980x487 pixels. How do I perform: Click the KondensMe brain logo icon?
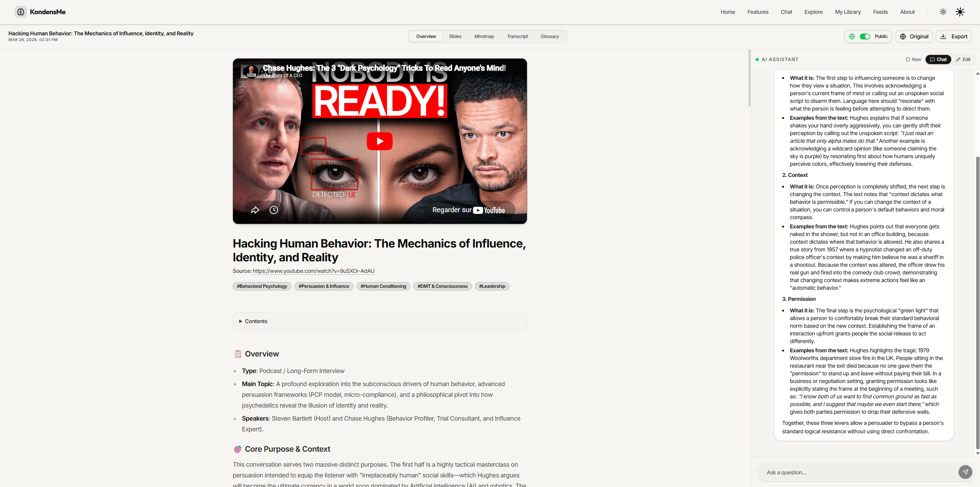21,12
